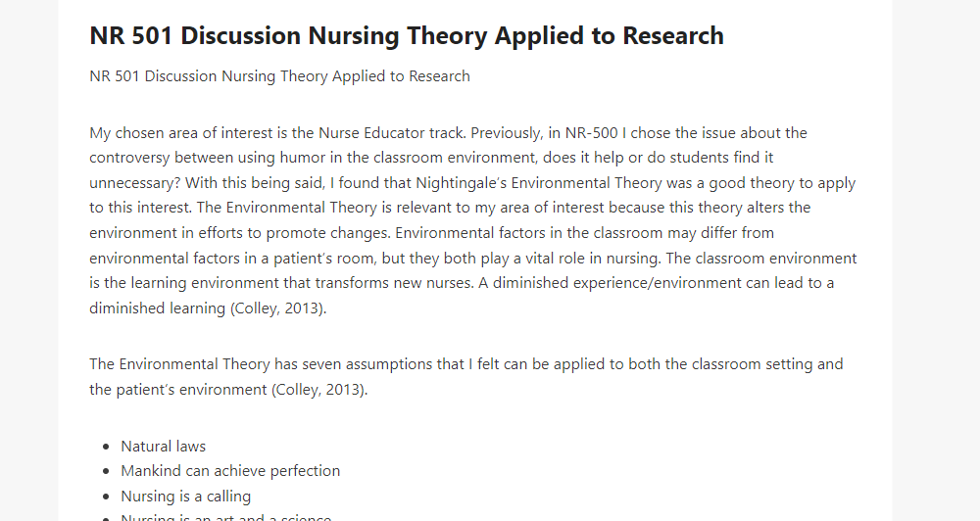The image size is (980, 521).
Task: Click the sentence starting 'The Environmental Theory has seven'
Action: [466, 377]
